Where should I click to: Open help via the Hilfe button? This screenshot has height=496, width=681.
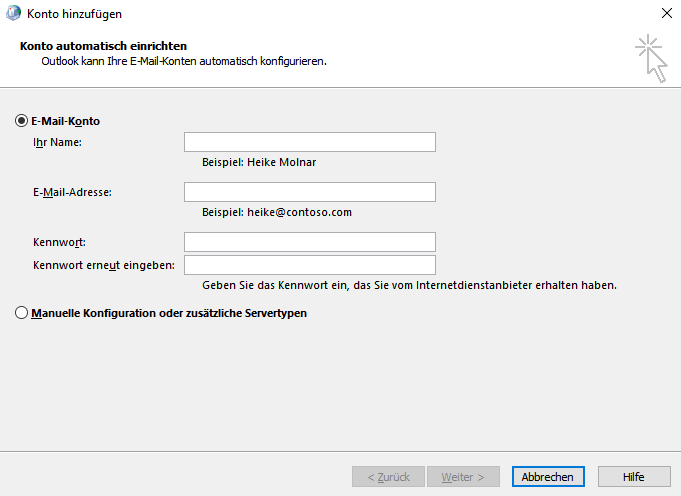(x=634, y=477)
